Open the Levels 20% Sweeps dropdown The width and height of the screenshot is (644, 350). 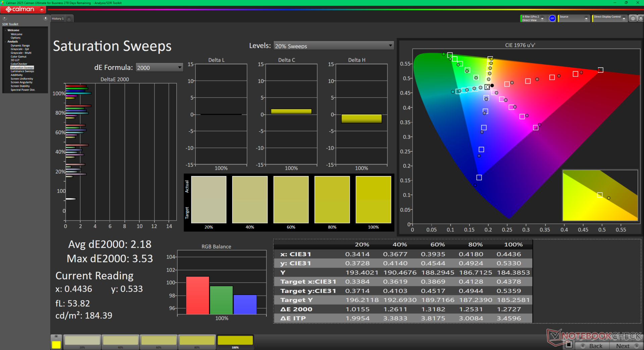click(333, 46)
